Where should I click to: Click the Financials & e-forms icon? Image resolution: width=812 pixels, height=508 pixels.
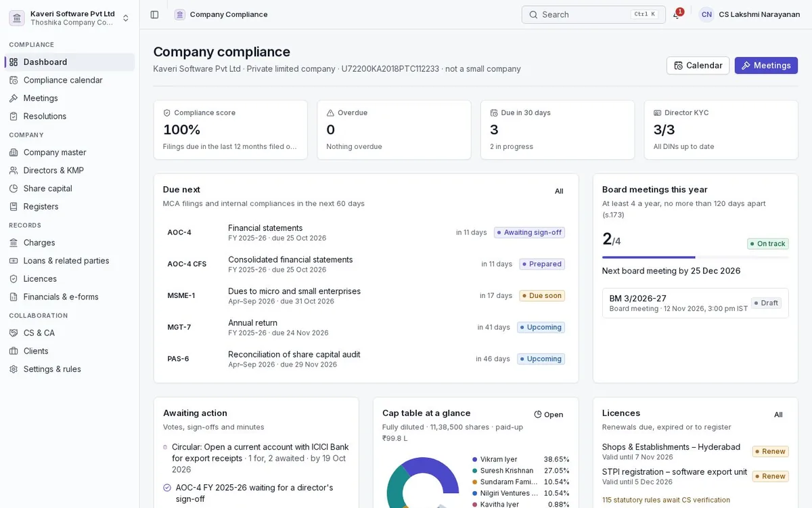[14, 297]
